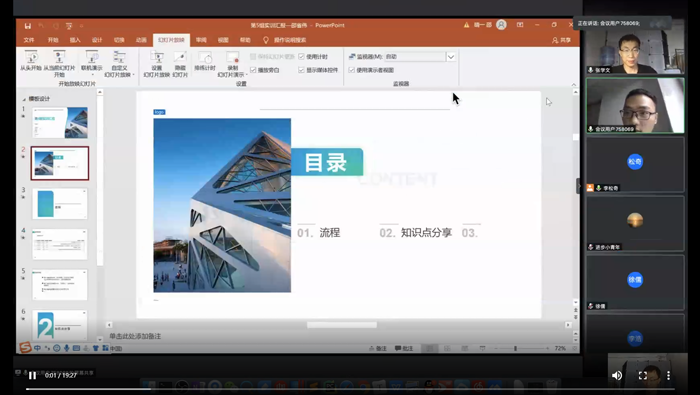Image resolution: width=700 pixels, height=395 pixels.
Task: Click the Save icon in quick access toolbar
Action: pyautogui.click(x=28, y=25)
